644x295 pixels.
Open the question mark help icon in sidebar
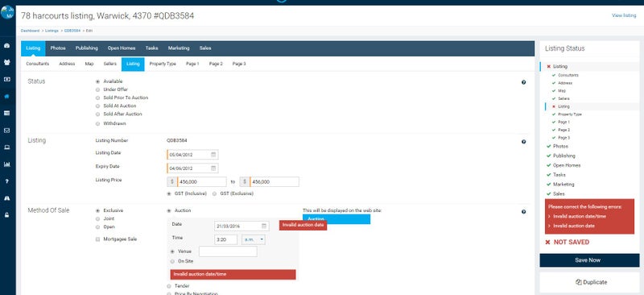point(7,181)
